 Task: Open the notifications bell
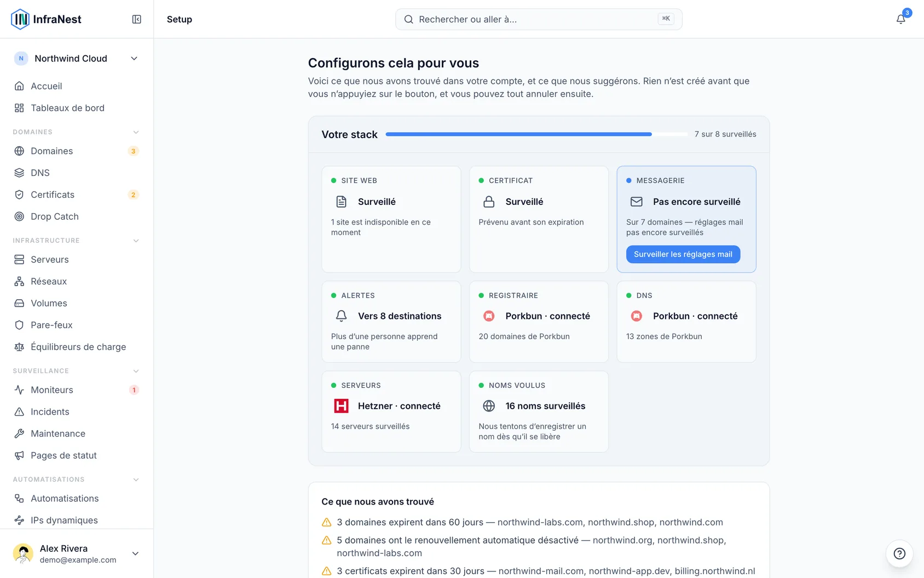coord(900,19)
